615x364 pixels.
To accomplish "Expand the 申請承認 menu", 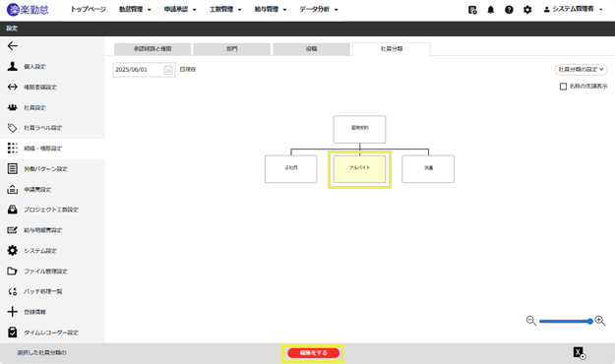I will point(180,10).
